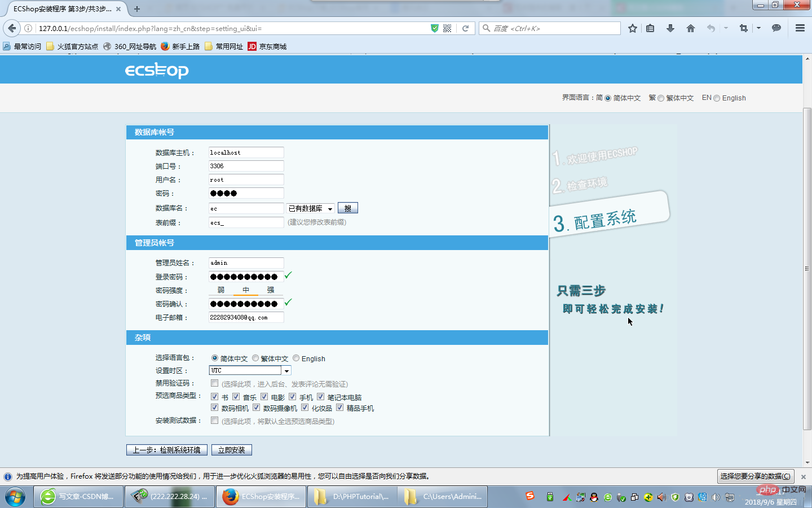Click the 搜 database search button
This screenshot has width=812, height=508.
(x=348, y=208)
